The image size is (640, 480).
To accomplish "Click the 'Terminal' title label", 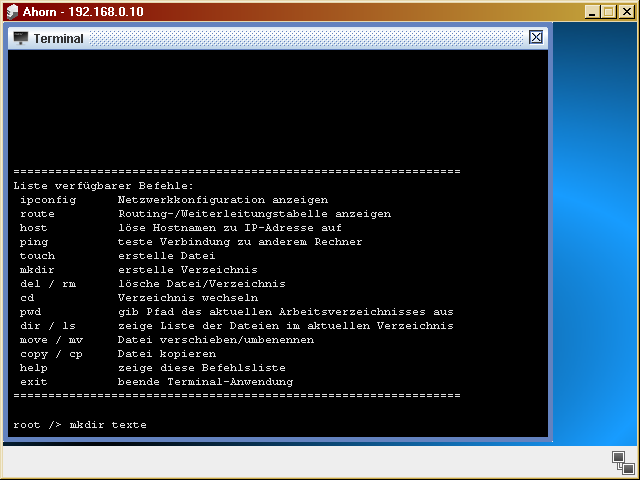I will tap(58, 38).
